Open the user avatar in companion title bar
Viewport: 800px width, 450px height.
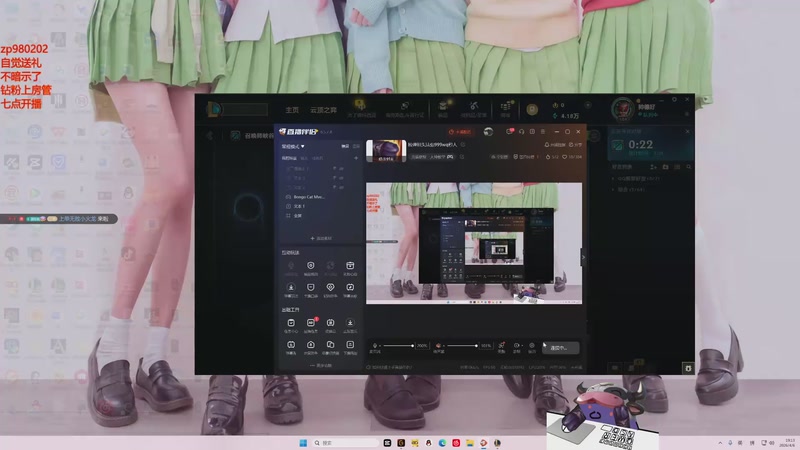[488, 132]
